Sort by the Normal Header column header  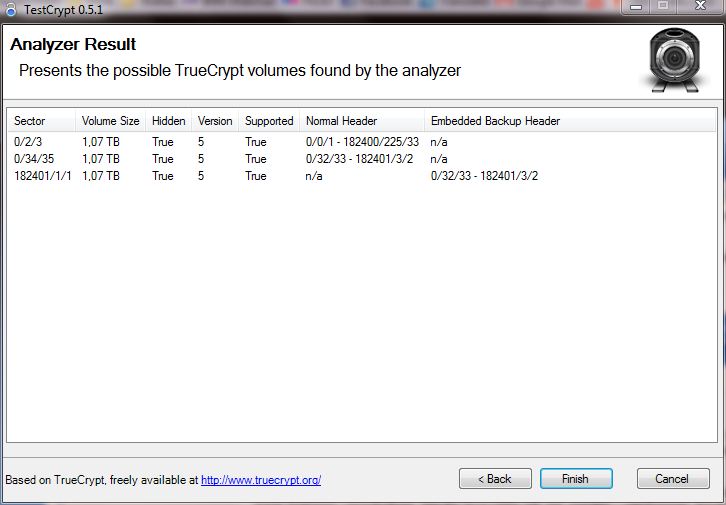coord(362,121)
